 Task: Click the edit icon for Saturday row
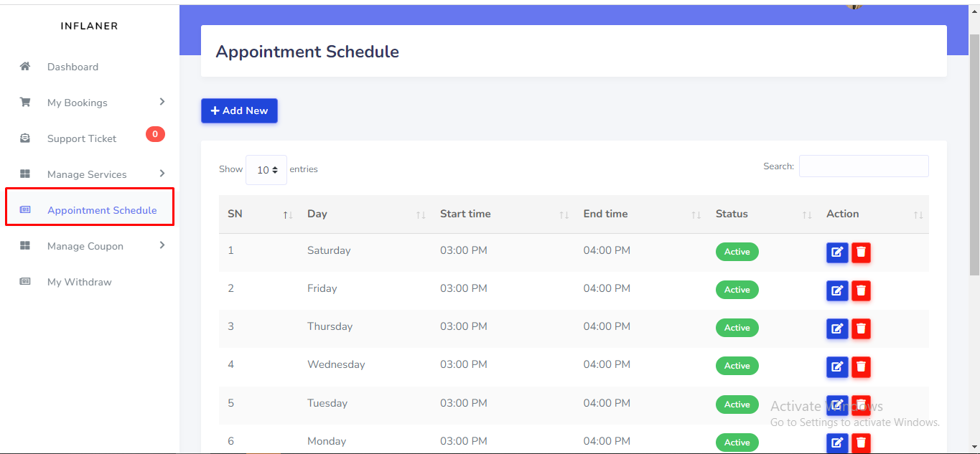tap(837, 252)
